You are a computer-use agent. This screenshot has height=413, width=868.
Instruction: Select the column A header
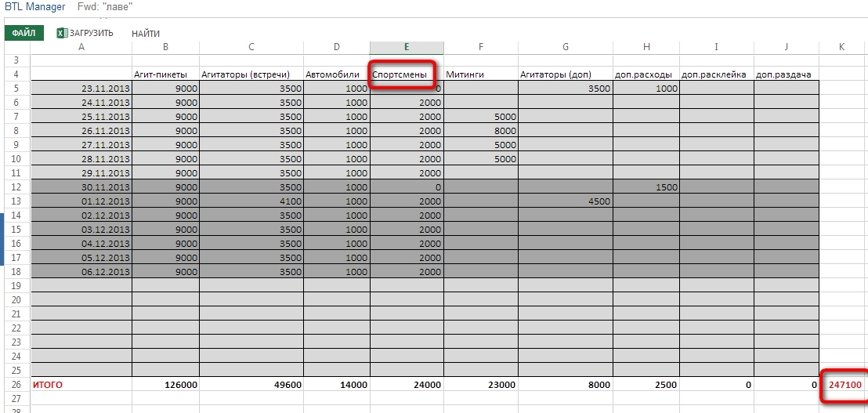pyautogui.click(x=81, y=47)
